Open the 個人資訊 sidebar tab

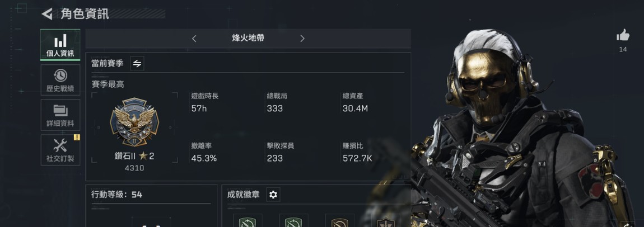pyautogui.click(x=60, y=45)
